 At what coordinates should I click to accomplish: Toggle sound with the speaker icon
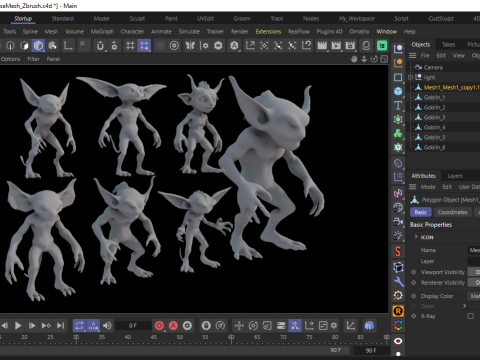pyautogui.click(x=107, y=325)
